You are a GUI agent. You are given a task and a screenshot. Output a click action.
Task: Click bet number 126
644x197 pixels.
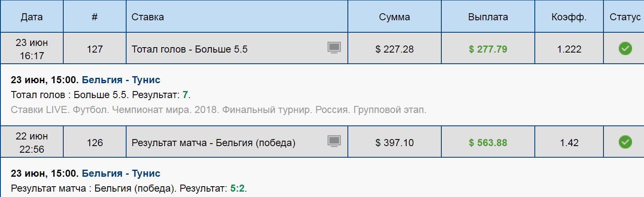(95, 143)
